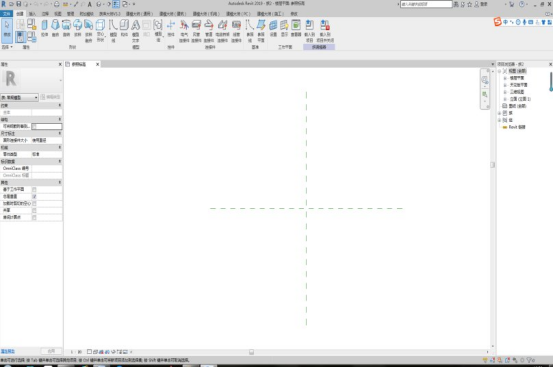This screenshot has height=368, width=554.
Task: Click the help search input field
Action: pos(426,4)
